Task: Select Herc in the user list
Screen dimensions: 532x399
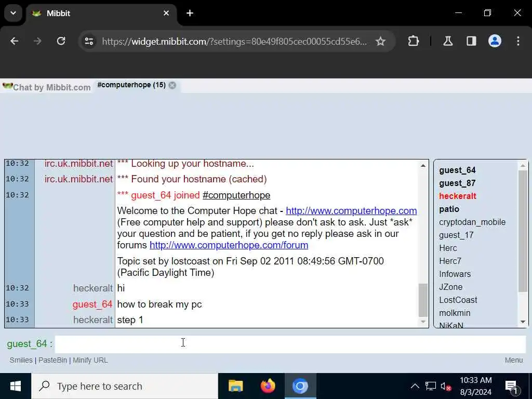Action: [448, 248]
